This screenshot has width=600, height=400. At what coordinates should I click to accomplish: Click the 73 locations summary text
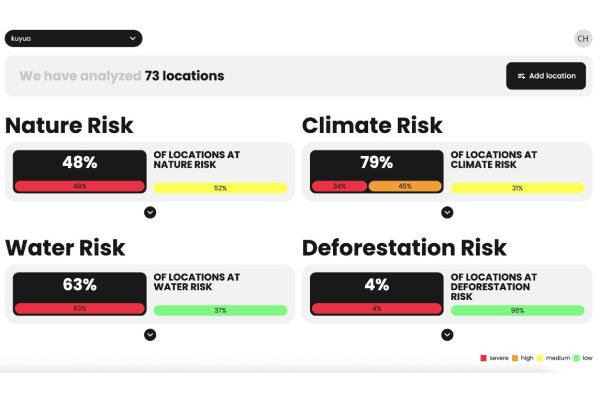pos(184,76)
